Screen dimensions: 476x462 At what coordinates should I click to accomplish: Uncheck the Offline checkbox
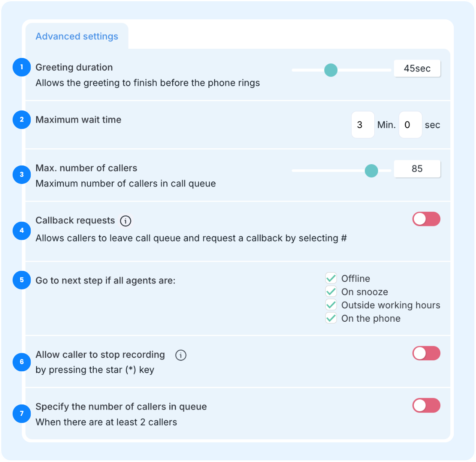pyautogui.click(x=331, y=278)
